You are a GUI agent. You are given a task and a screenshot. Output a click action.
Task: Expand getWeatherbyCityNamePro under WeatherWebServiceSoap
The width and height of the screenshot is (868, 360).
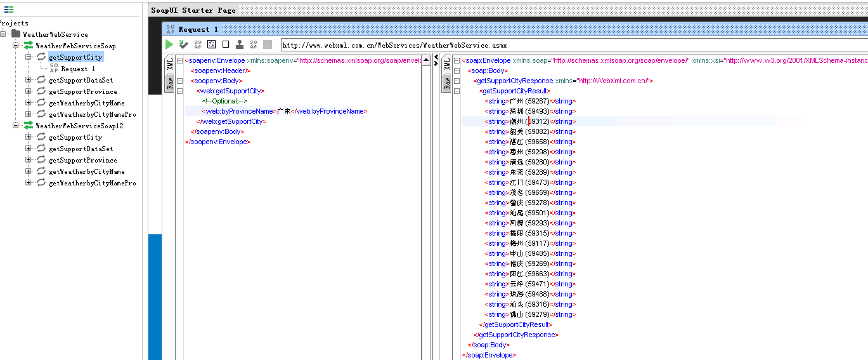click(x=28, y=114)
